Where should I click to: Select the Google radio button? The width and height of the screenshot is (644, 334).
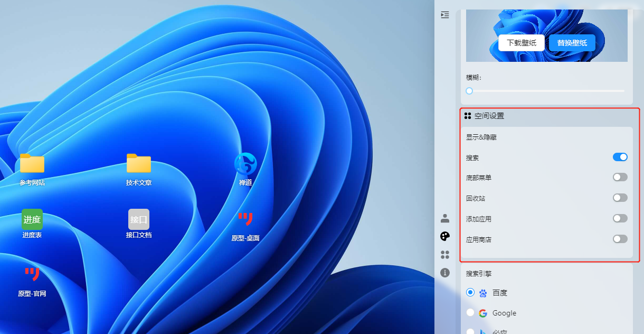click(x=470, y=312)
